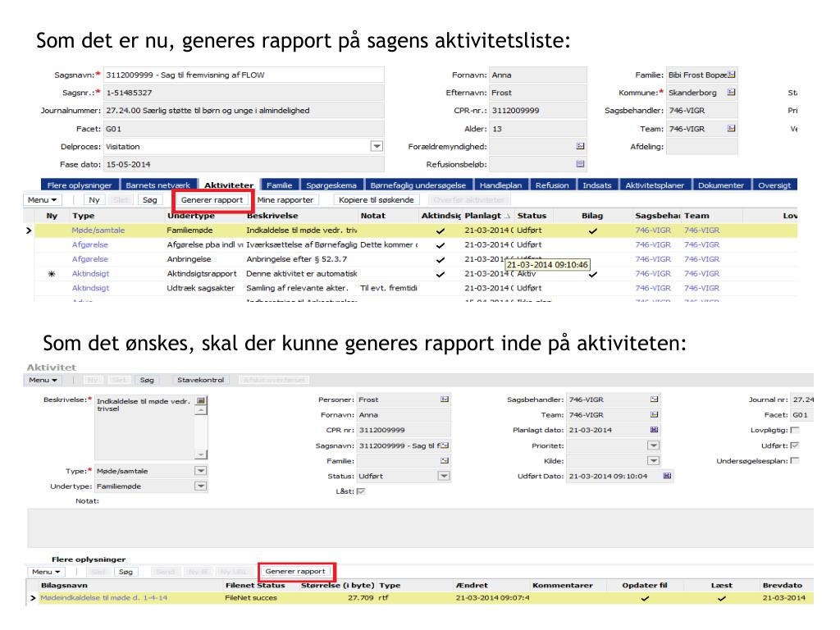The height and width of the screenshot is (630, 840).
Task: Switch to the Barnets netværk tab
Action: point(158,185)
